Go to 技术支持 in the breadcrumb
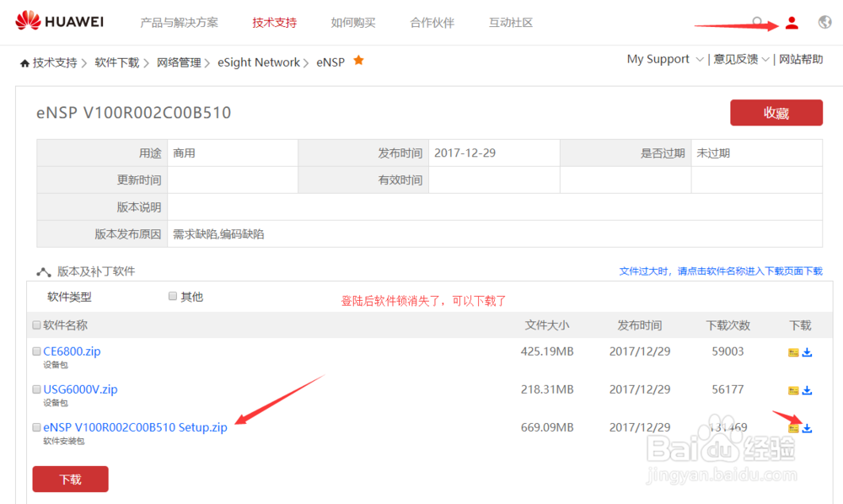The image size is (843, 504). [x=55, y=63]
